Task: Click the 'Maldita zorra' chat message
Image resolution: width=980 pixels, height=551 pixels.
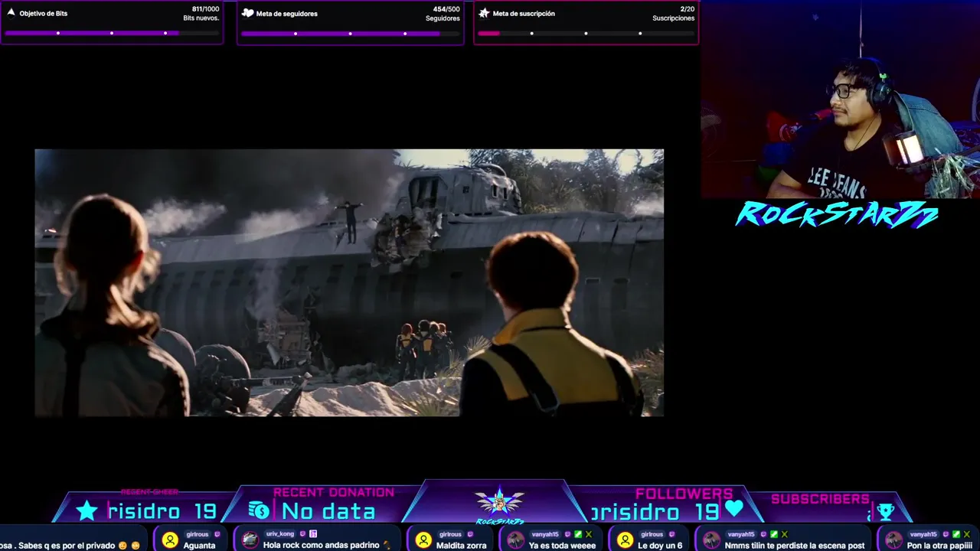Action: [x=462, y=545]
